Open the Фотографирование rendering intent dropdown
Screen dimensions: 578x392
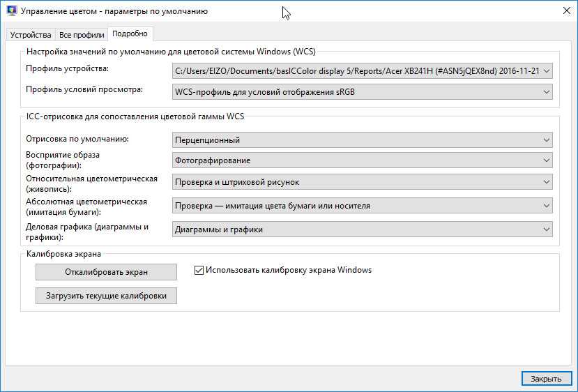point(362,160)
